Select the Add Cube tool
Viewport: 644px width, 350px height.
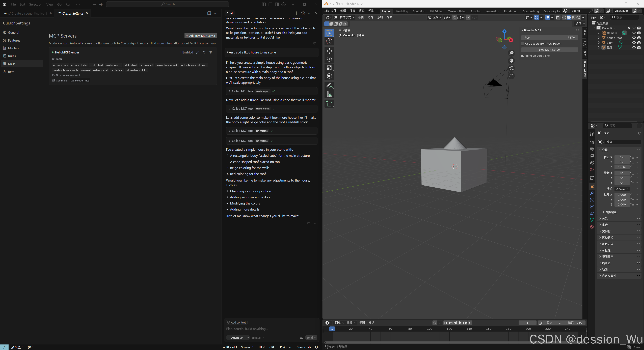tap(329, 104)
